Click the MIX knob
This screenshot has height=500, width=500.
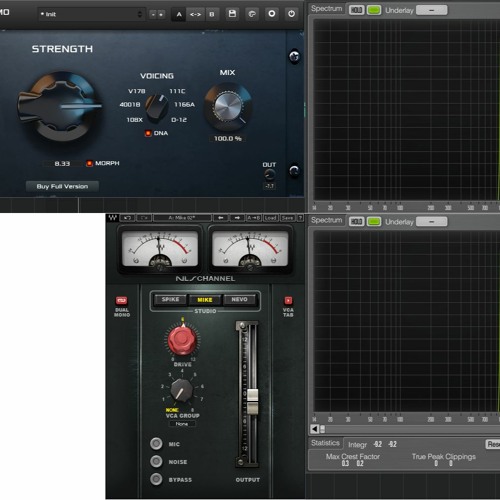(228, 107)
